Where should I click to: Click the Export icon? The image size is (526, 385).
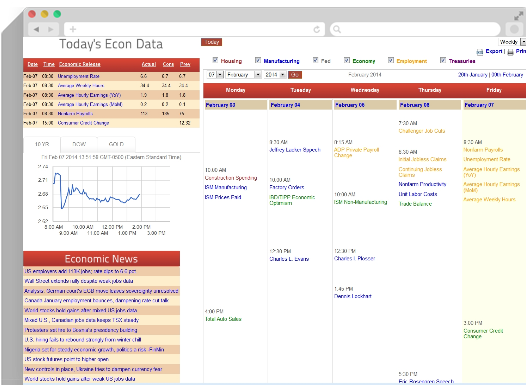tap(480, 52)
